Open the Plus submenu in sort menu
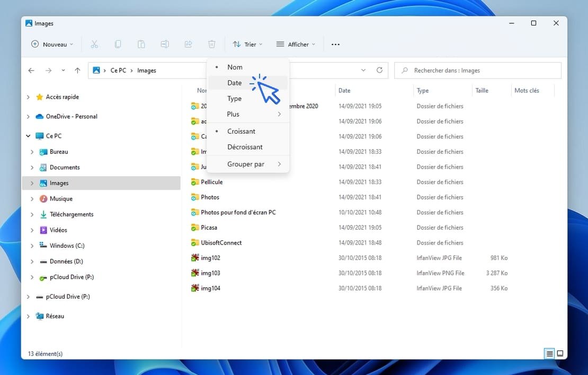This screenshot has height=375, width=588. [x=248, y=114]
